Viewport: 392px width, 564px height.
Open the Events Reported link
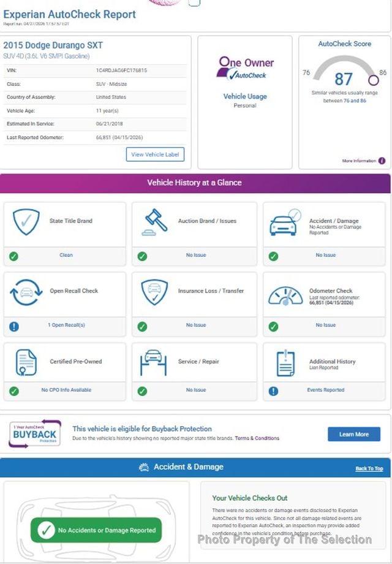tap(325, 389)
